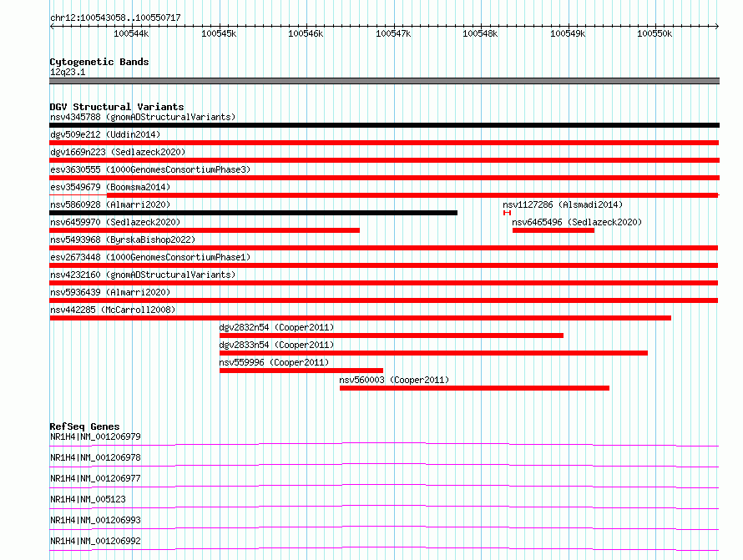Image resolution: width=743 pixels, height=560 pixels.
Task: Click the chr12:100543058..100550717 coordinates text
Action: (115, 18)
